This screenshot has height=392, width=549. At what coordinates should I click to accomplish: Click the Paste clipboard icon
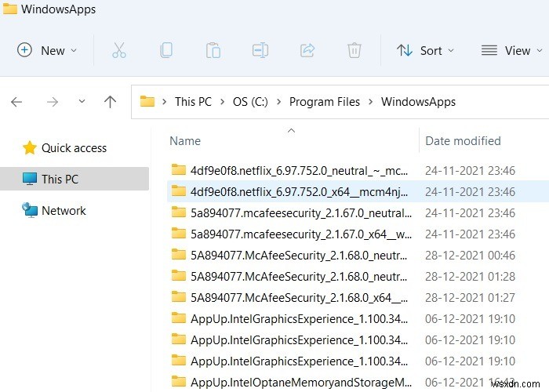coord(213,50)
